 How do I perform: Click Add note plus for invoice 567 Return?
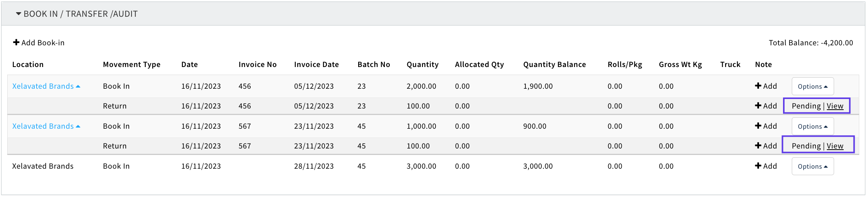pyautogui.click(x=758, y=146)
